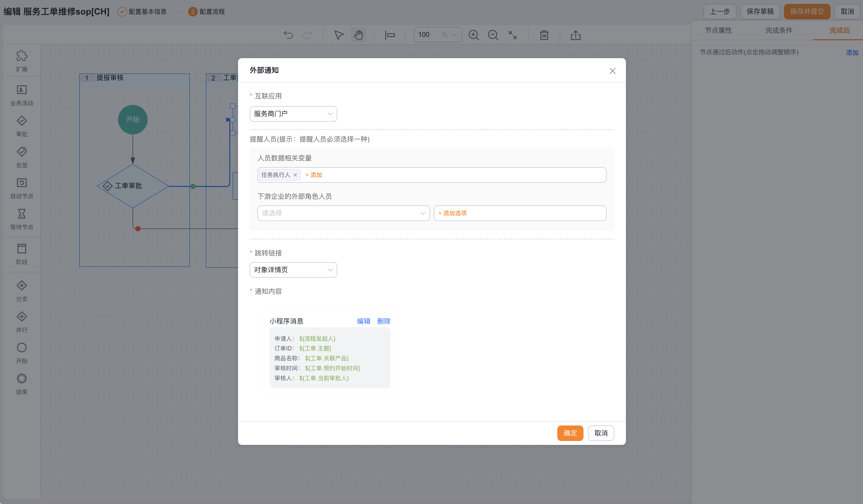Click 编辑 for 小程序消息
The height and width of the screenshot is (504, 863).
pos(363,321)
